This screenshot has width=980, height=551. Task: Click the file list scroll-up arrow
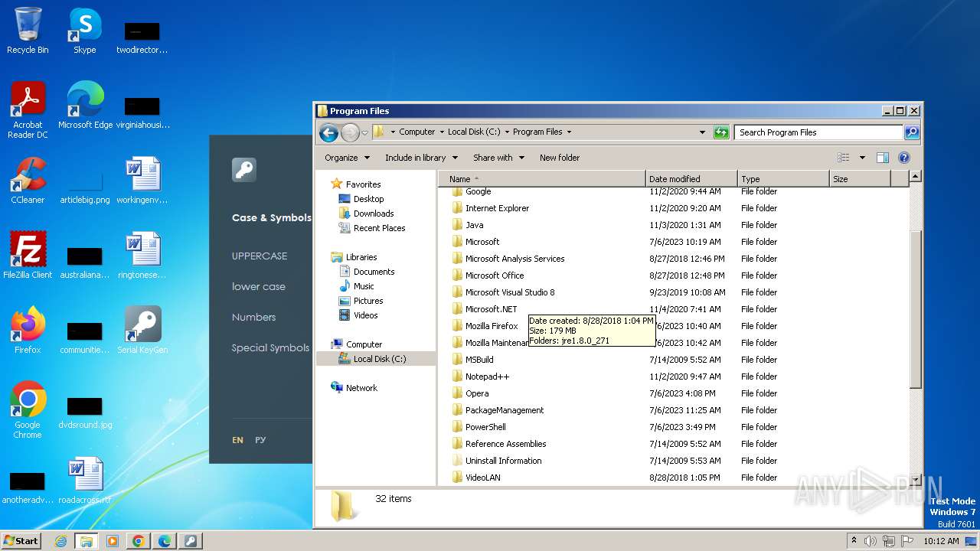[915, 177]
